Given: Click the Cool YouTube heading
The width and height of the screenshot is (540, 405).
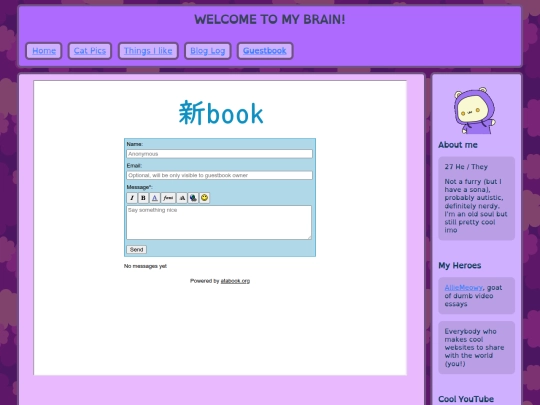Looking at the screenshot, I should click(x=466, y=399).
